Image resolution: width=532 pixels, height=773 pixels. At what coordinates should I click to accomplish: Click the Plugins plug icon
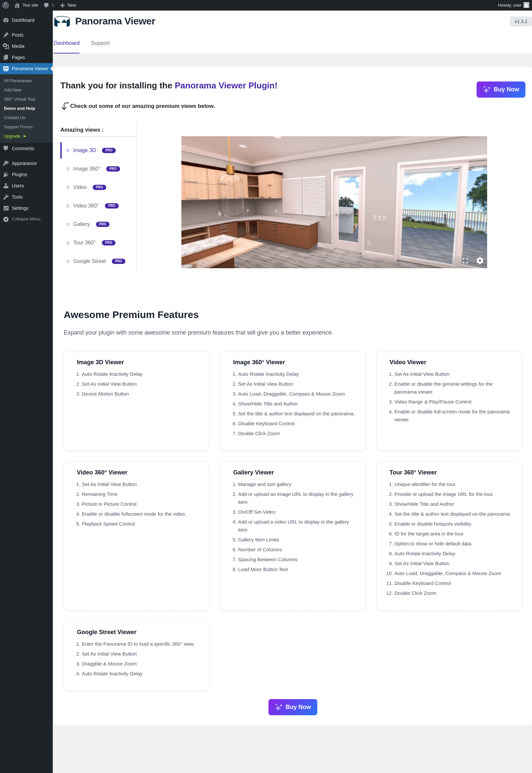(x=6, y=175)
